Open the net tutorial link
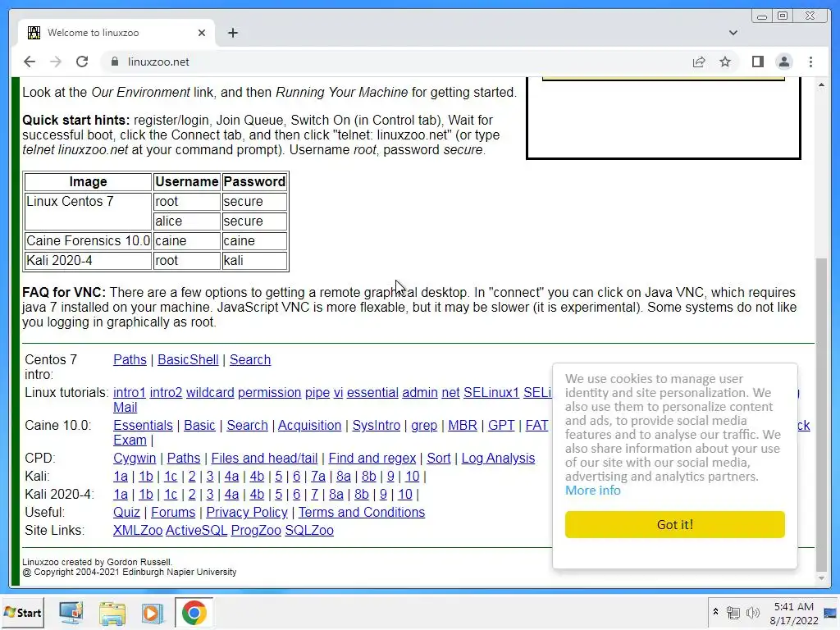This screenshot has width=840, height=630. coord(450,393)
